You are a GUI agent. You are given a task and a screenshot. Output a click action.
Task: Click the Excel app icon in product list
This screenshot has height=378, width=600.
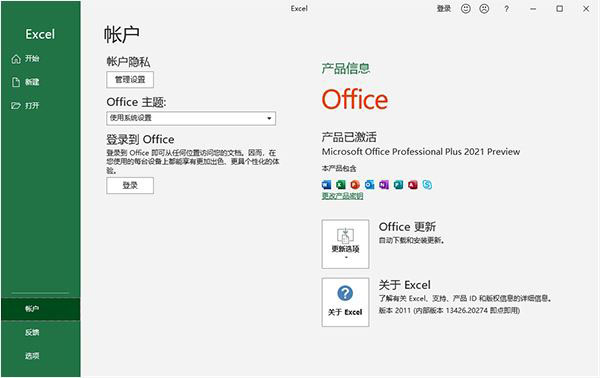point(341,185)
